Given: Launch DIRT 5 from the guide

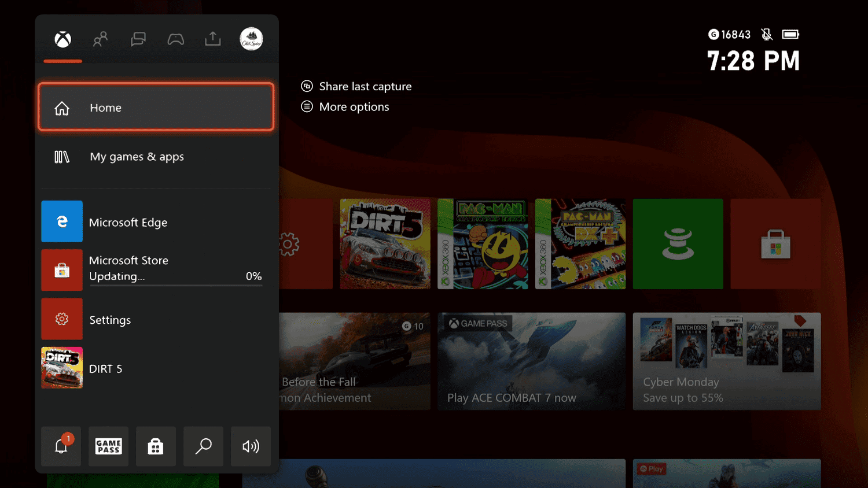Looking at the screenshot, I should point(156,368).
